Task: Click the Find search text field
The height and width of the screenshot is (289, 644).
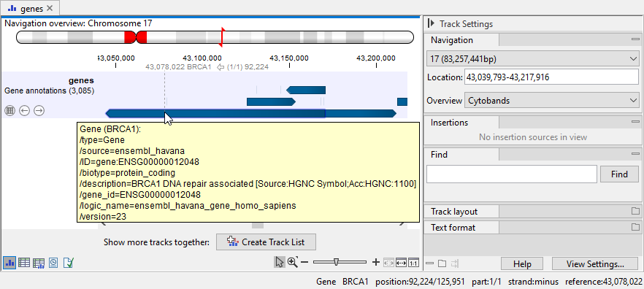Action: (x=511, y=174)
